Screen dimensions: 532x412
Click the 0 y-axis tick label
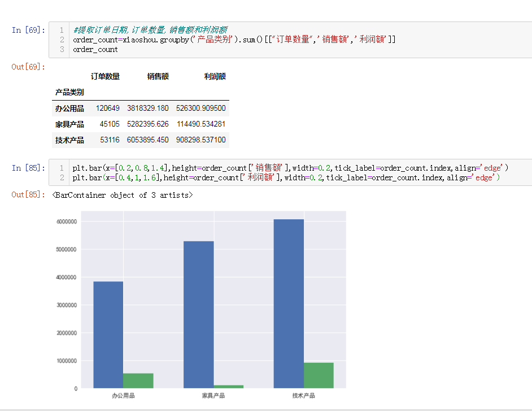(76, 389)
